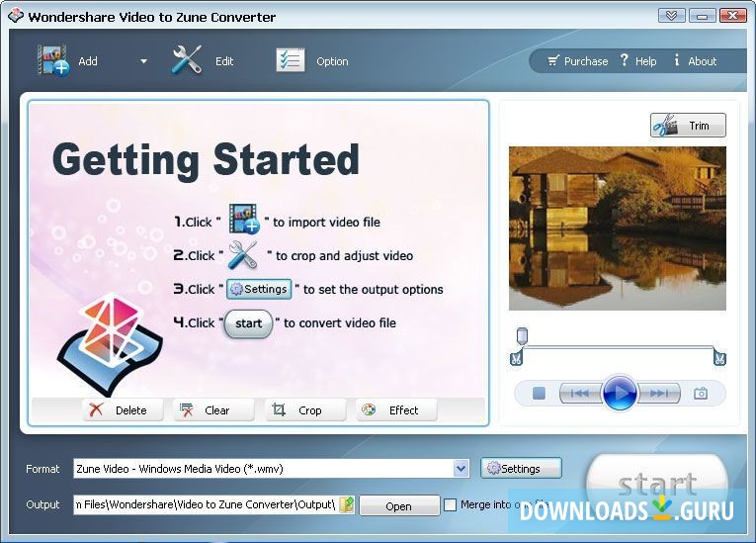Minimize the converter window
The width and height of the screenshot is (756, 543).
pos(702,16)
